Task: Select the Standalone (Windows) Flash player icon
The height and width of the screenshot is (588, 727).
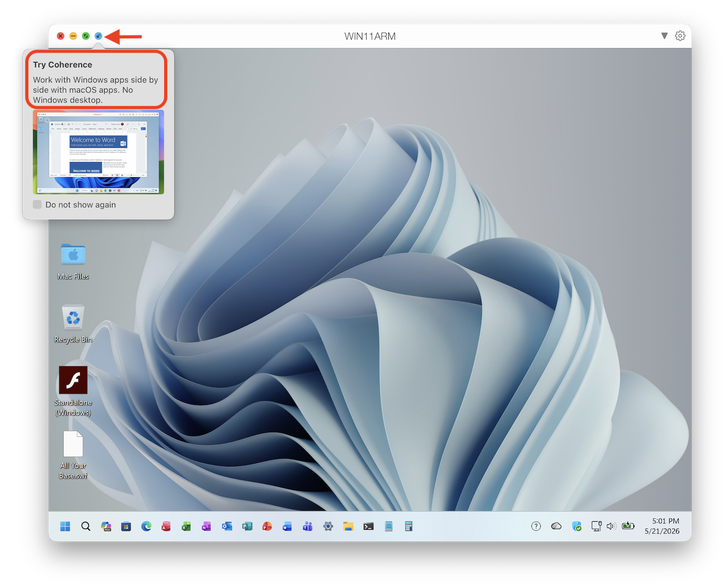Action: [x=73, y=392]
